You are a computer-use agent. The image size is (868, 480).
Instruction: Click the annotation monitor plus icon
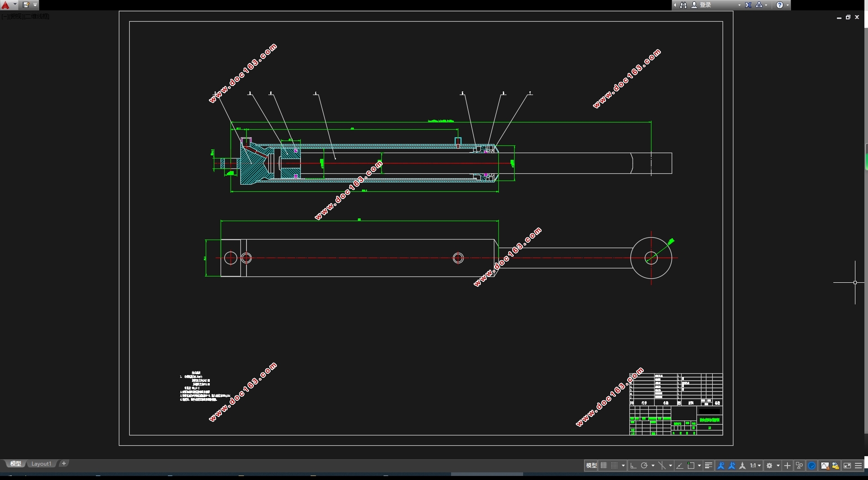pyautogui.click(x=787, y=466)
